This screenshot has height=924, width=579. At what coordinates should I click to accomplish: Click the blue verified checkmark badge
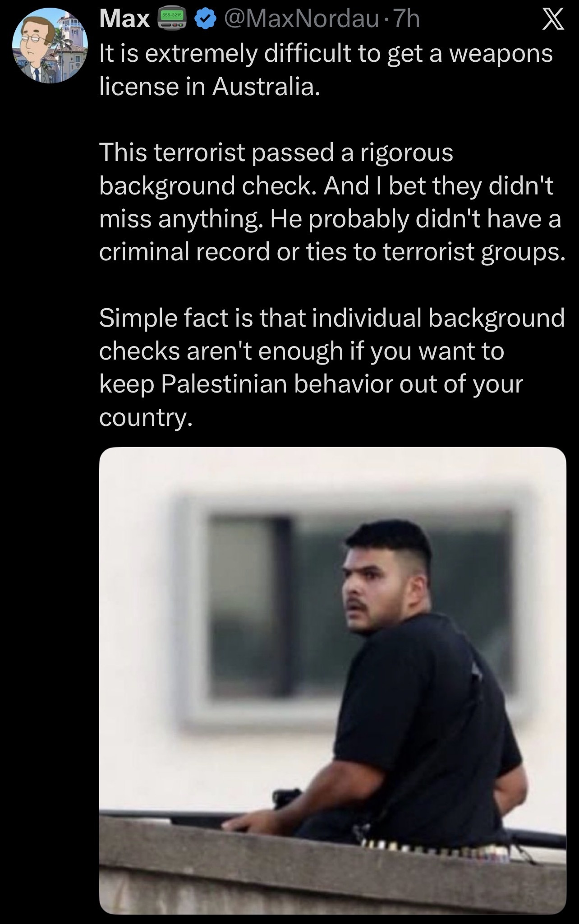pos(203,19)
